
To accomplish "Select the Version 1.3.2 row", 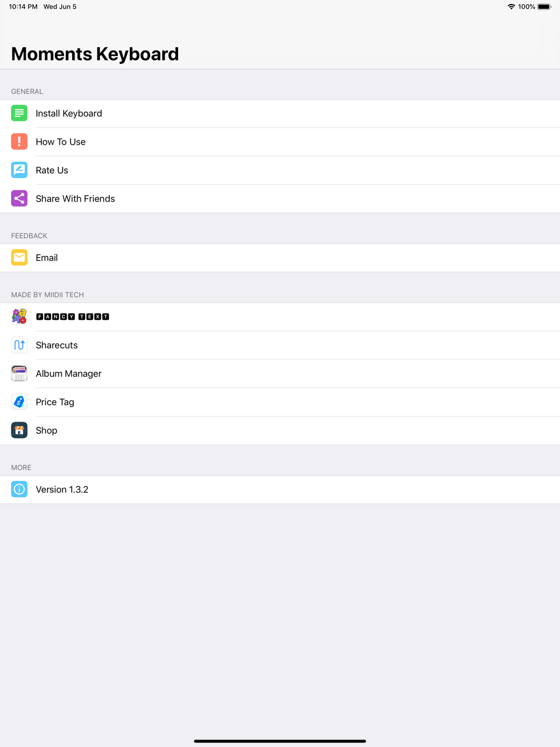I will pos(280,489).
